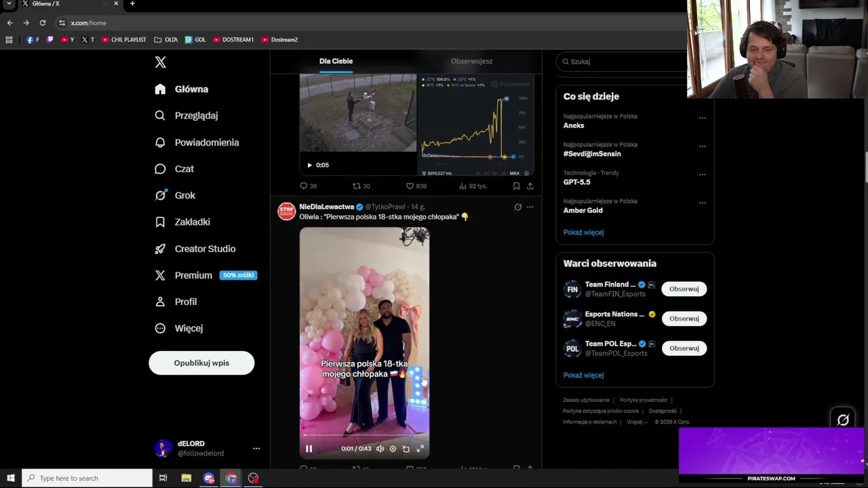Open trending topic GPT-5.5
868x488 pixels.
point(576,182)
